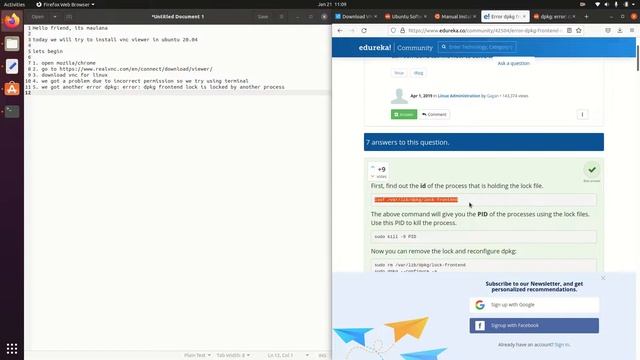Downvote the +9 answer
The height and width of the screenshot is (360, 640).
click(x=373, y=176)
